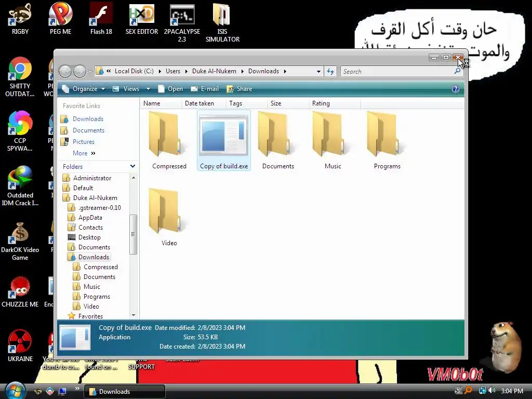The height and width of the screenshot is (399, 532).
Task: Select the Music folder in file list
Action: [332, 141]
